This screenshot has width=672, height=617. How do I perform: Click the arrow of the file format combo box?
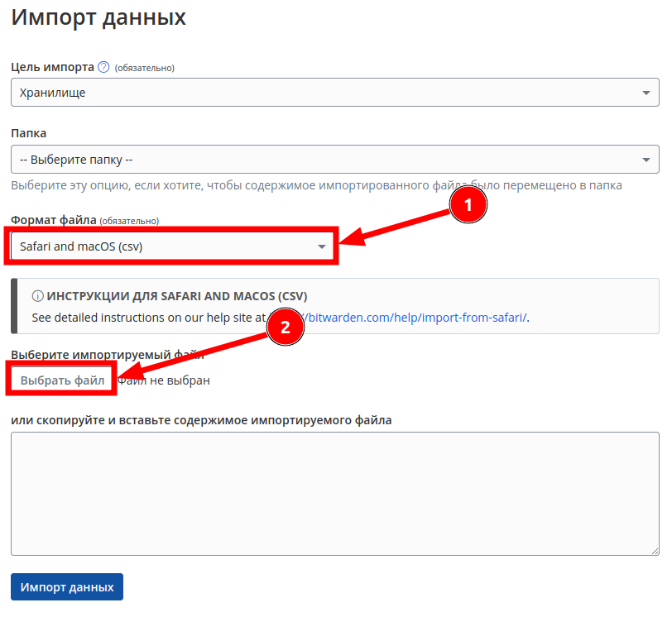click(x=322, y=246)
